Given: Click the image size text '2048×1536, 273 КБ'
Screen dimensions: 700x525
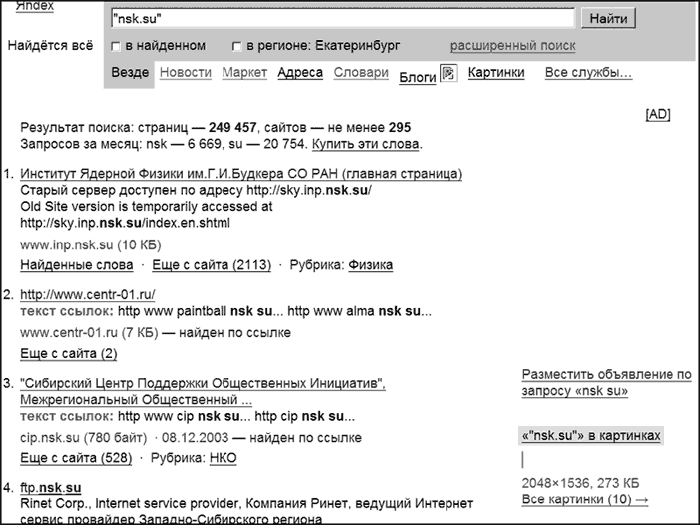Looking at the screenshot, I should click(x=580, y=483).
